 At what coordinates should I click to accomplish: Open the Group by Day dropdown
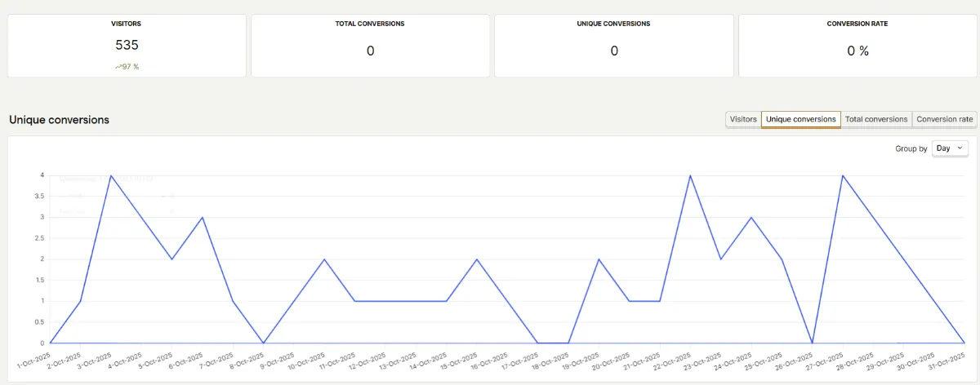point(950,148)
